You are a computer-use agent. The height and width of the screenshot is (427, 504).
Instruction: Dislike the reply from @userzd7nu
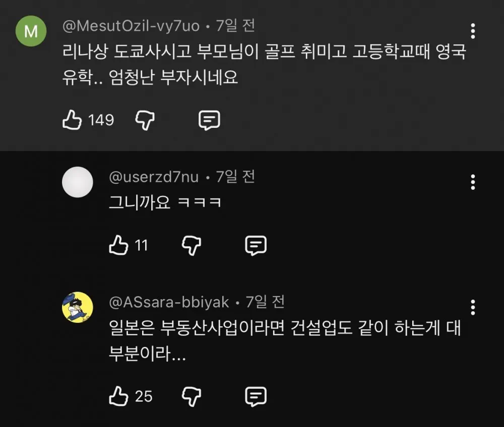click(x=191, y=245)
